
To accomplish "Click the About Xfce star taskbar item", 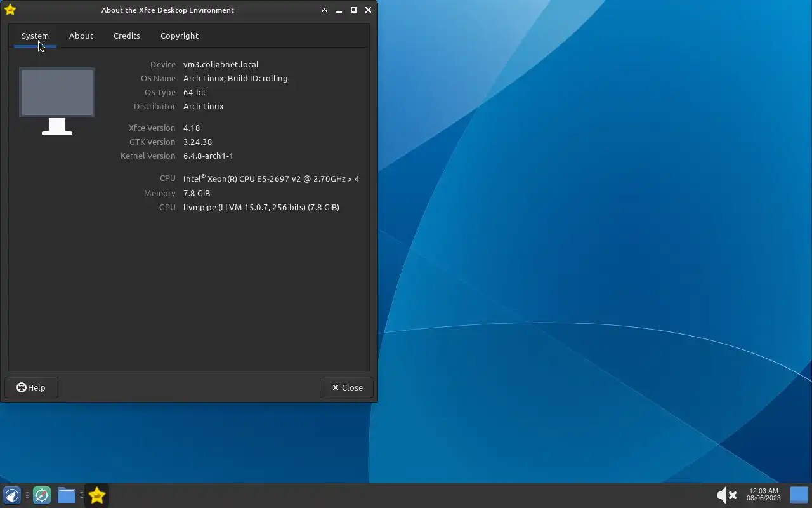I will 97,495.
